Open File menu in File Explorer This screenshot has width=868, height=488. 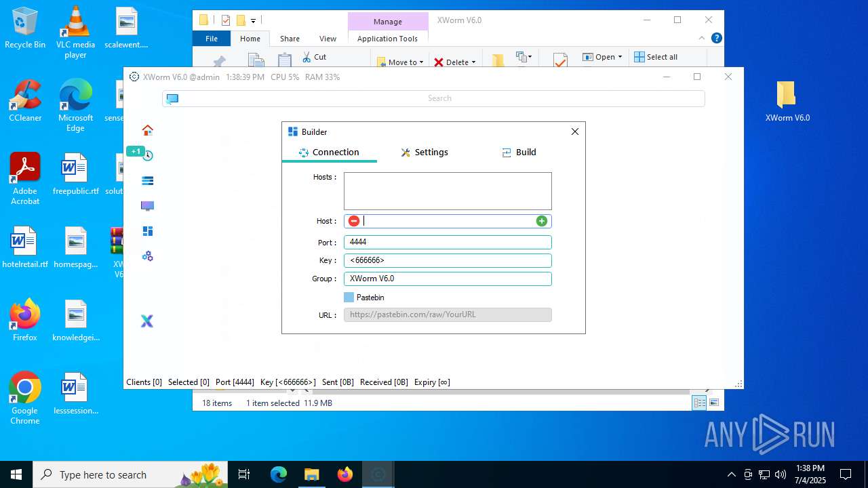click(212, 39)
